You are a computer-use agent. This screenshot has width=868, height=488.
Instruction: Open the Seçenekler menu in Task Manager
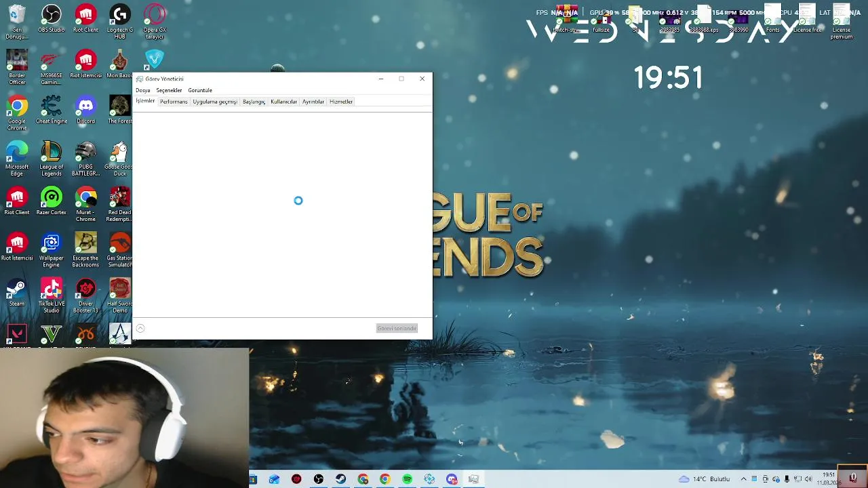point(169,90)
